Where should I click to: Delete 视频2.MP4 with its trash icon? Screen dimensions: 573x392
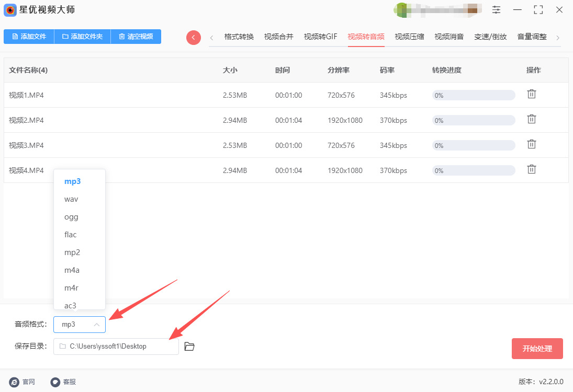coord(531,119)
